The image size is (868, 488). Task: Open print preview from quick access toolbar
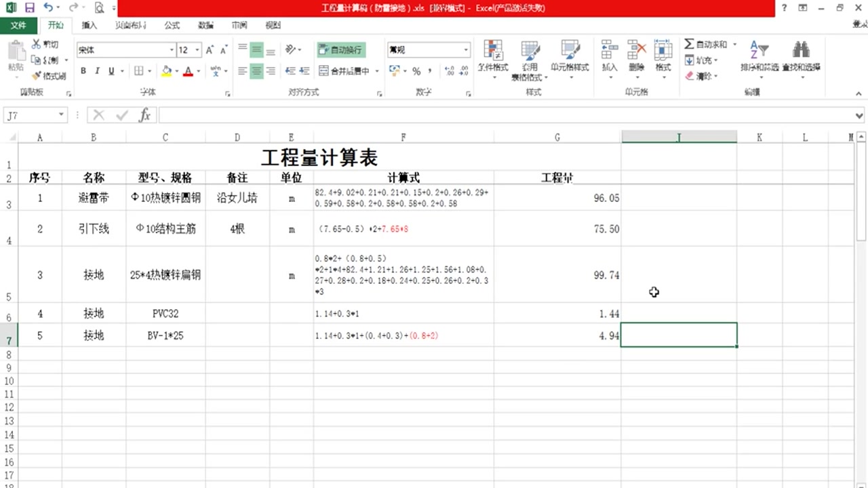point(99,8)
